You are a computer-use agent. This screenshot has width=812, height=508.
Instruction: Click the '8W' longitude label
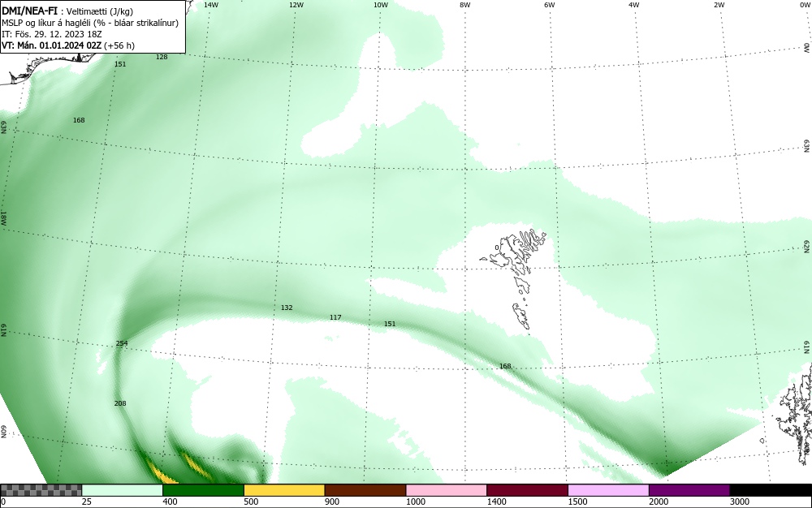click(465, 5)
